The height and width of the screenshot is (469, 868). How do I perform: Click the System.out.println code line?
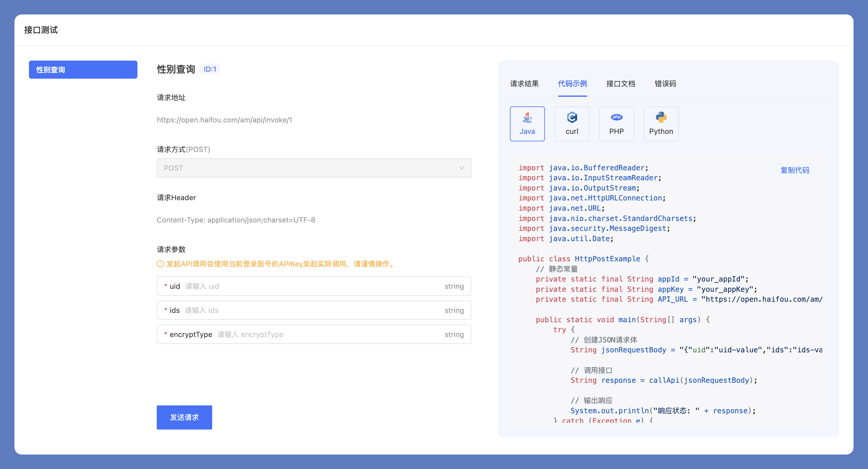(663, 411)
